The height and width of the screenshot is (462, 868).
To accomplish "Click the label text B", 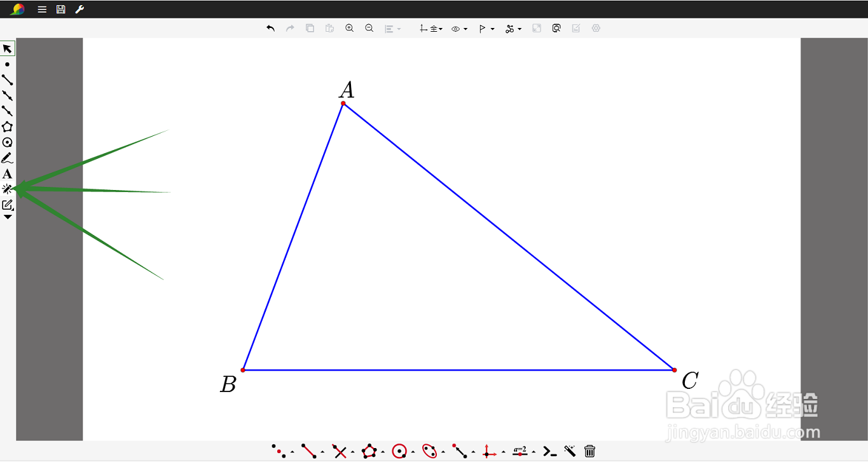I will pos(228,384).
